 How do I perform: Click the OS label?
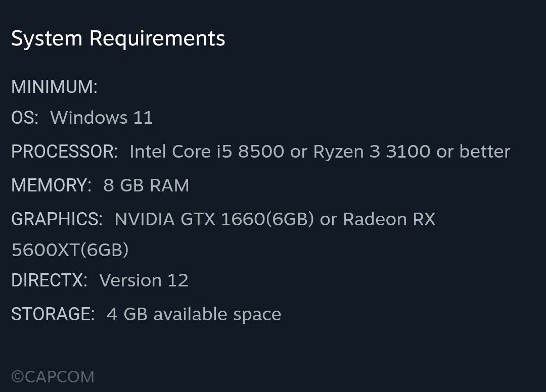pyautogui.click(x=24, y=118)
